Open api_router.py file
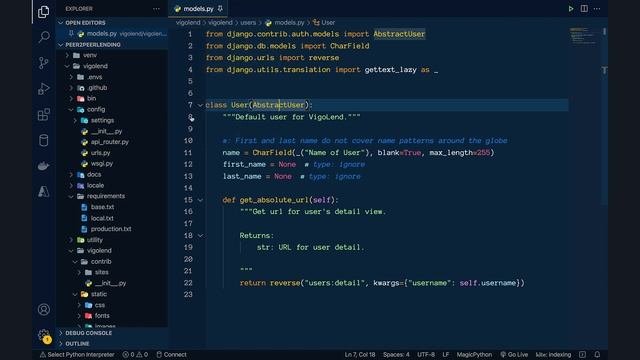This screenshot has height=360, width=640. [110, 142]
